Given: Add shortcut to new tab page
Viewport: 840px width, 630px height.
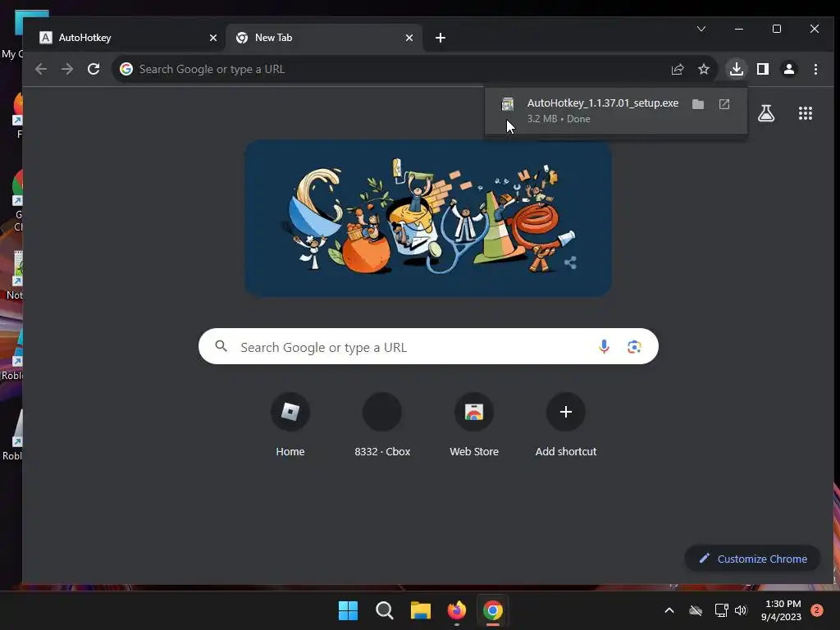Looking at the screenshot, I should 565,425.
